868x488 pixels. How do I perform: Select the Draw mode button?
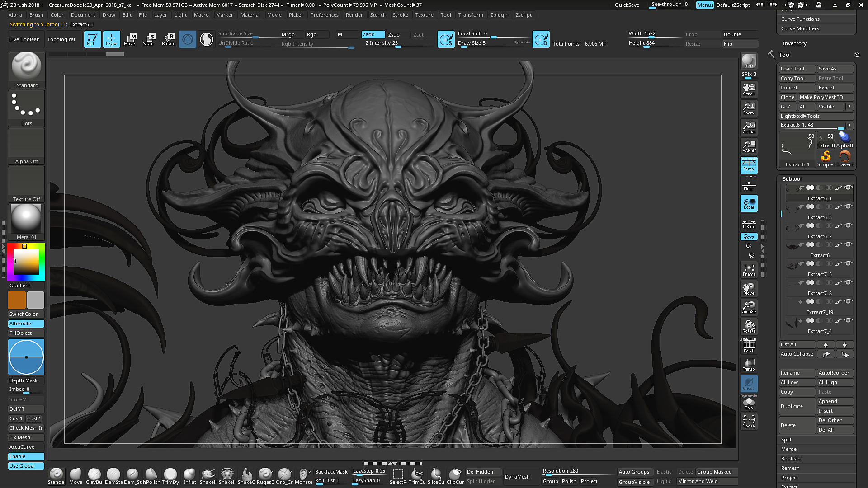pos(111,39)
